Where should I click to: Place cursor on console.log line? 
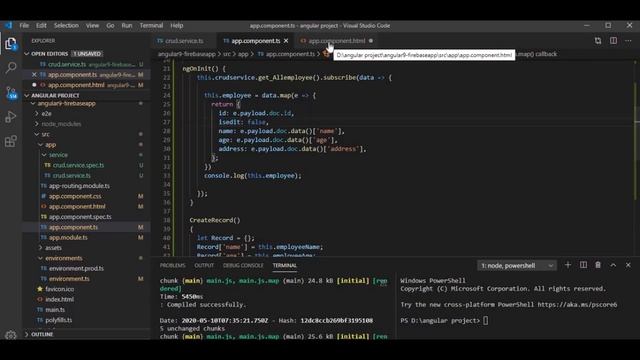pyautogui.click(x=253, y=176)
